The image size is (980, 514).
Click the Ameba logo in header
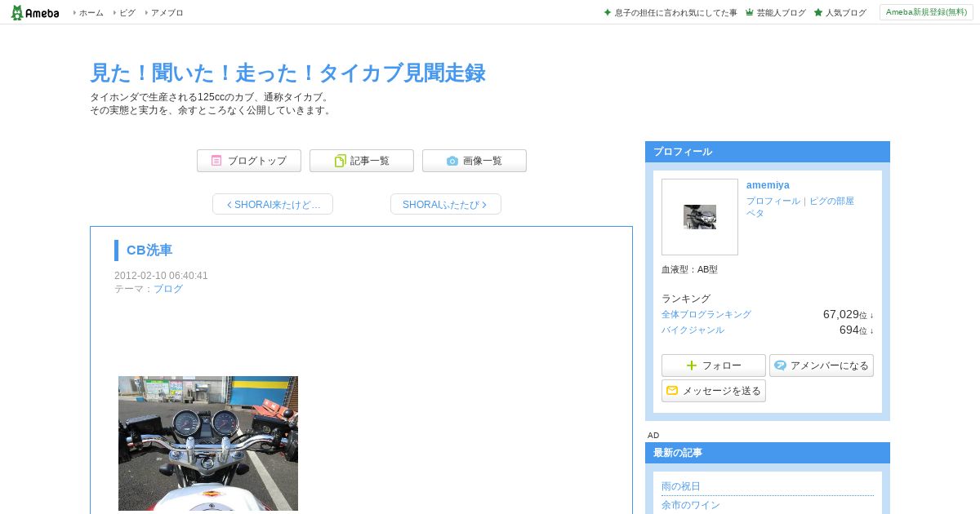35,12
